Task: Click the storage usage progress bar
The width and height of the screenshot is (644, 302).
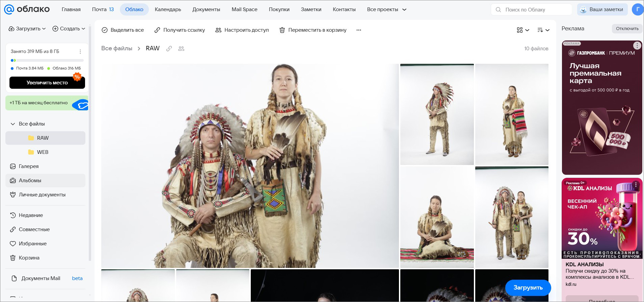Action: coord(47,60)
